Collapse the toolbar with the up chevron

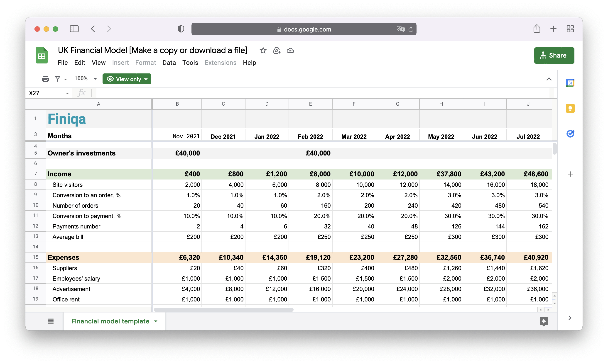tap(549, 79)
